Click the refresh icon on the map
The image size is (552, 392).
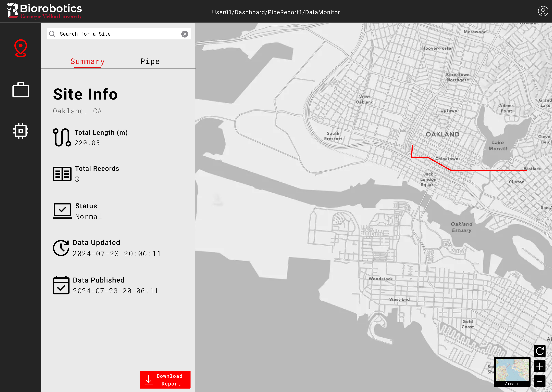pos(540,351)
